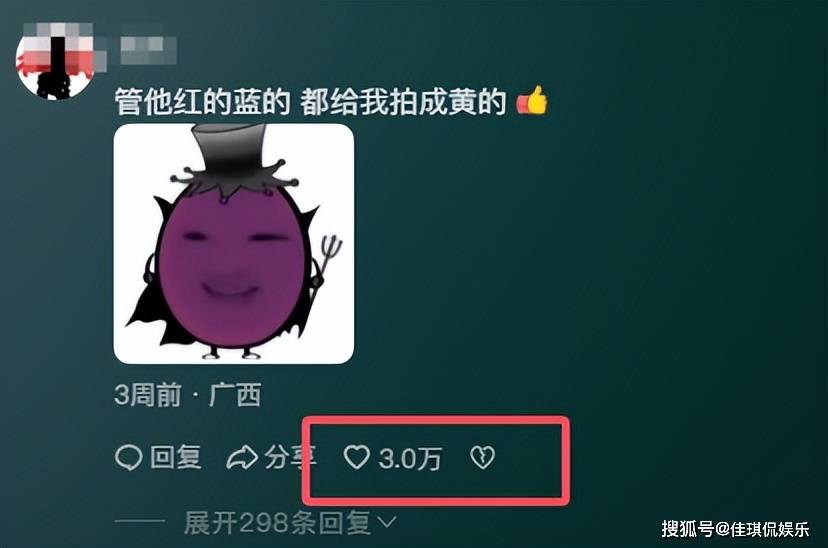Screen dimensions: 828x548
Task: Open the commenter's circular profile avatar
Action: point(55,60)
